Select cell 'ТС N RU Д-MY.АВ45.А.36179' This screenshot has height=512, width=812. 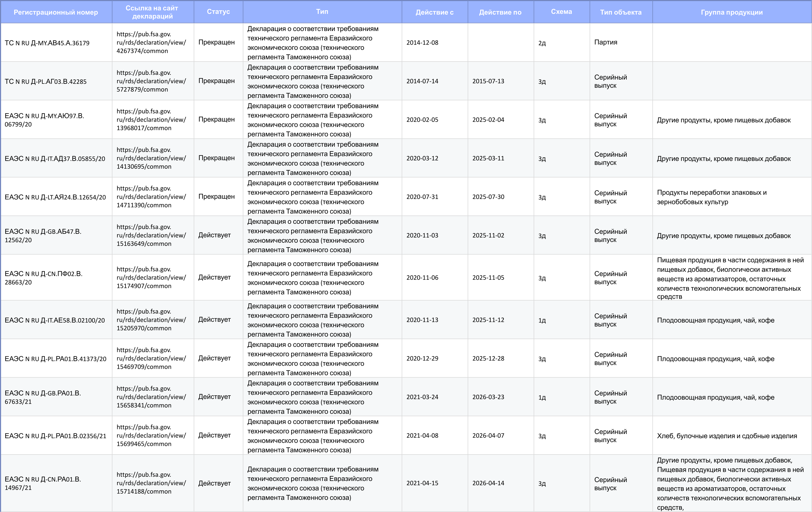click(x=47, y=43)
